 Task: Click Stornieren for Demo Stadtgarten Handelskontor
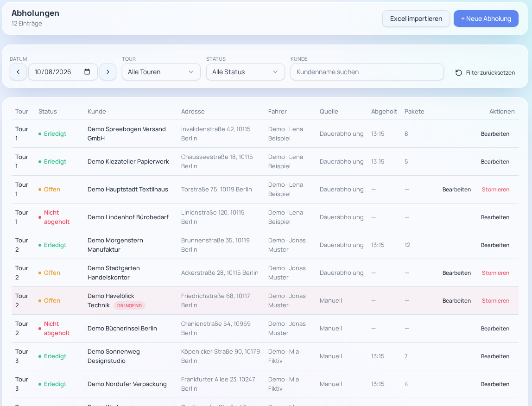tap(495, 273)
